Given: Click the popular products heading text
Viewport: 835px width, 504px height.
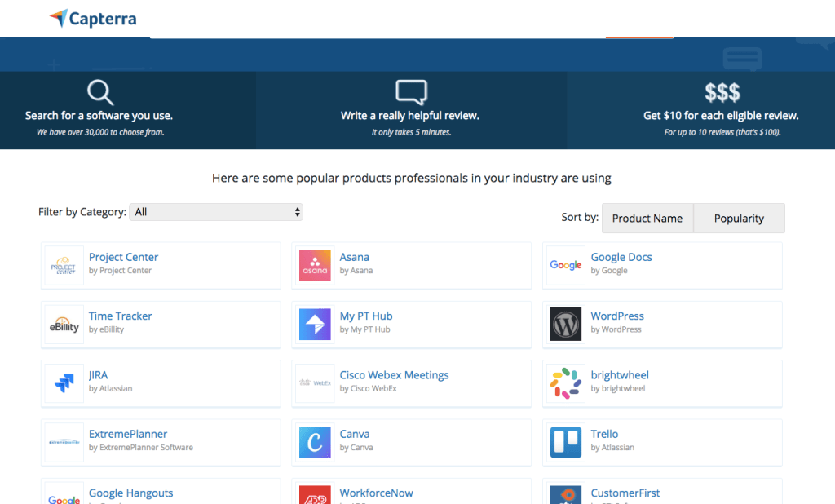Looking at the screenshot, I should tap(412, 178).
